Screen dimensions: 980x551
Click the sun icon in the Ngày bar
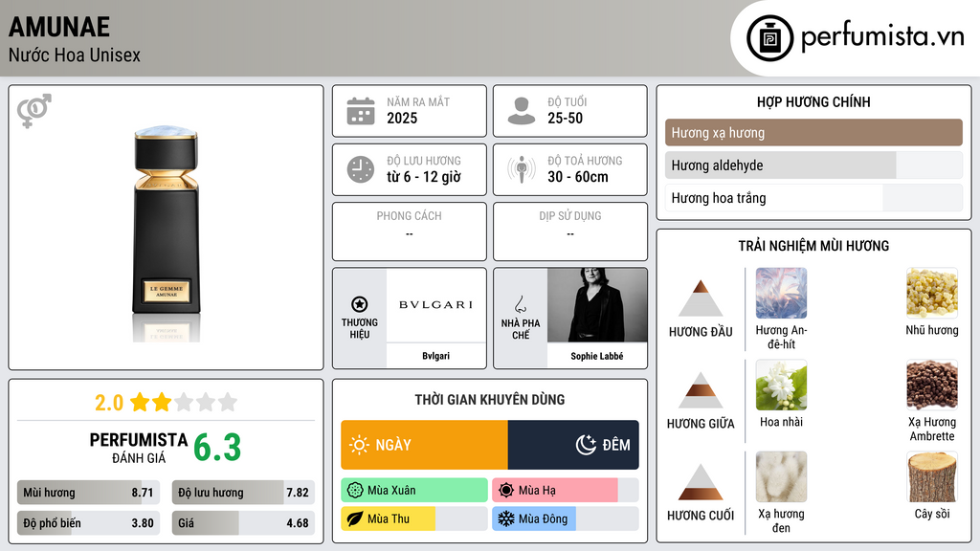point(360,445)
